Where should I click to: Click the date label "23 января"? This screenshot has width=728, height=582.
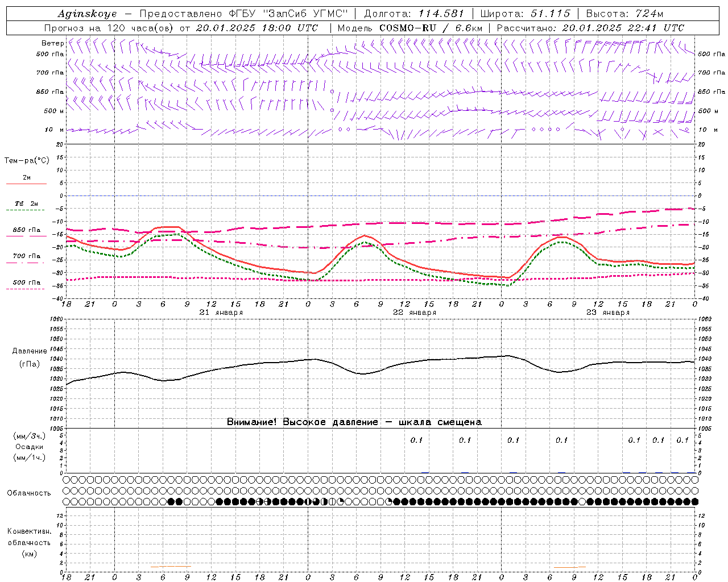pos(608,313)
